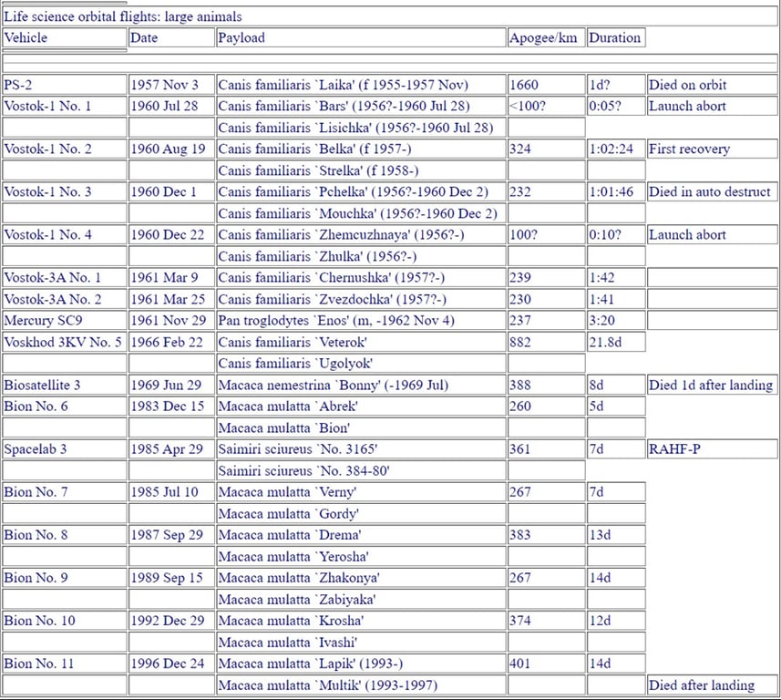Click the date 1960 Jul 28 in Date column
Image resolution: width=781 pixels, height=700 pixels.
coord(171,106)
